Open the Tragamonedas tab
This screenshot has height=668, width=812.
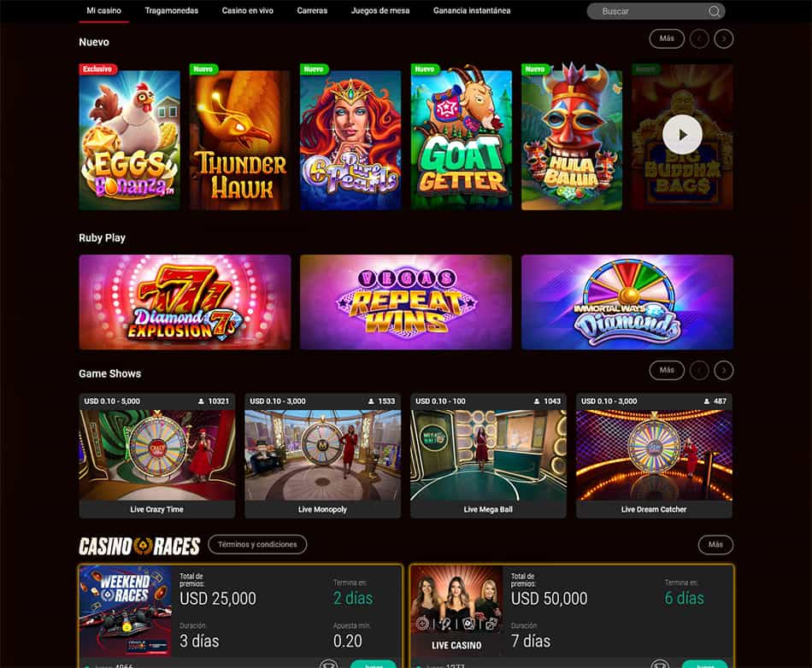coord(172,10)
